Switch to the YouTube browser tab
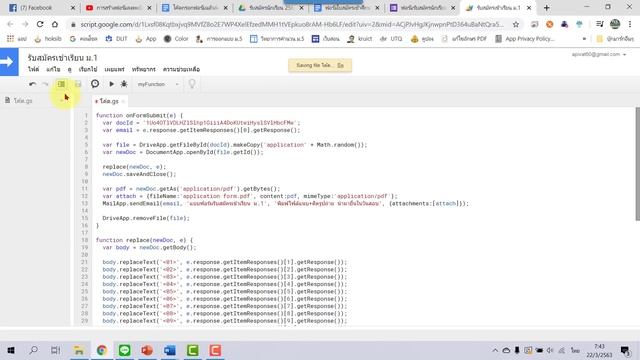The image size is (640, 360). tap(118, 8)
